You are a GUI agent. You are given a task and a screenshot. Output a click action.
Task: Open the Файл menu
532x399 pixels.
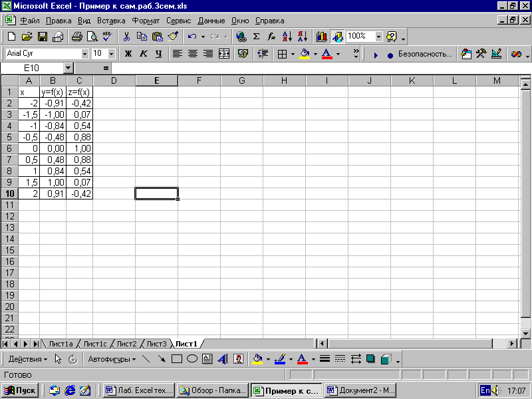point(29,21)
